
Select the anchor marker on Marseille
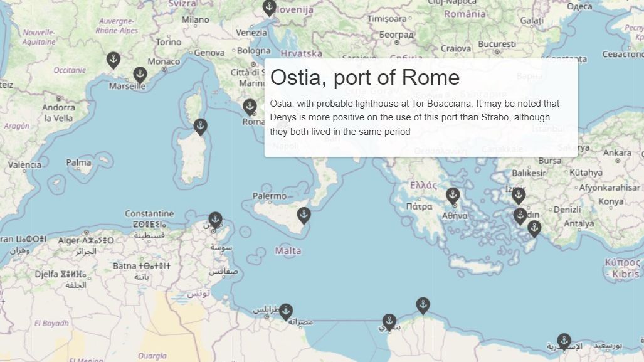coord(140,75)
